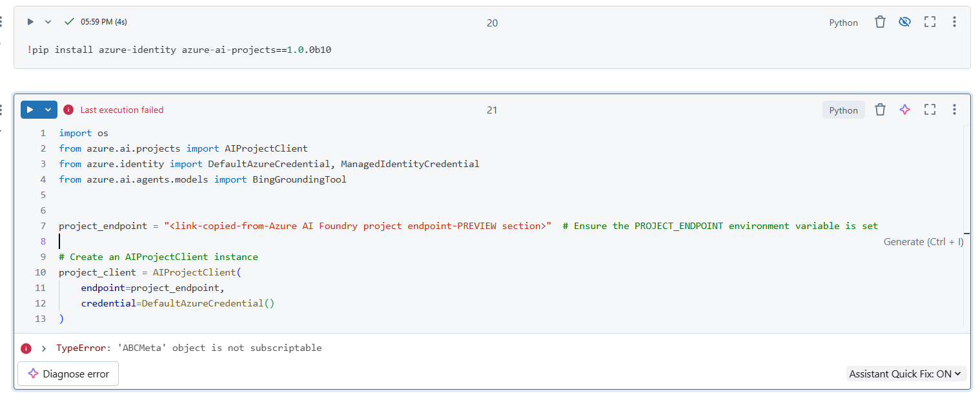Delete cell 20 with the trash icon

point(880,22)
